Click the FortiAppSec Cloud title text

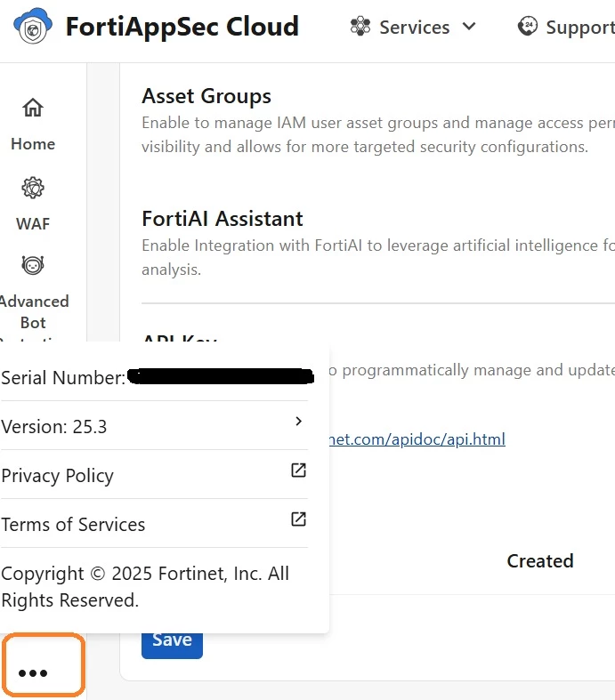[x=182, y=27]
